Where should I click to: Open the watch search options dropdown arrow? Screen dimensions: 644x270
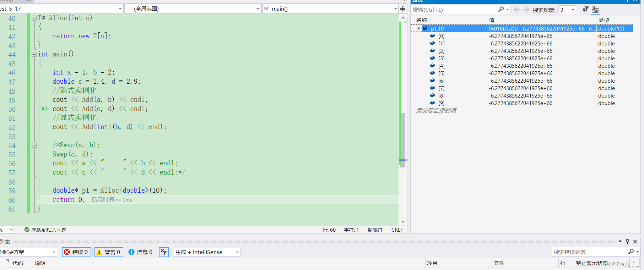(508, 10)
